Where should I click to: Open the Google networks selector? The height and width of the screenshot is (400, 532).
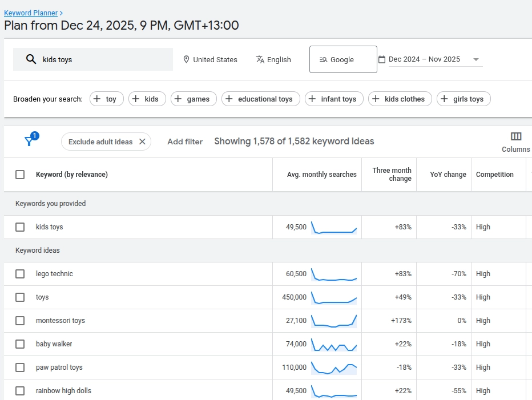(x=343, y=59)
